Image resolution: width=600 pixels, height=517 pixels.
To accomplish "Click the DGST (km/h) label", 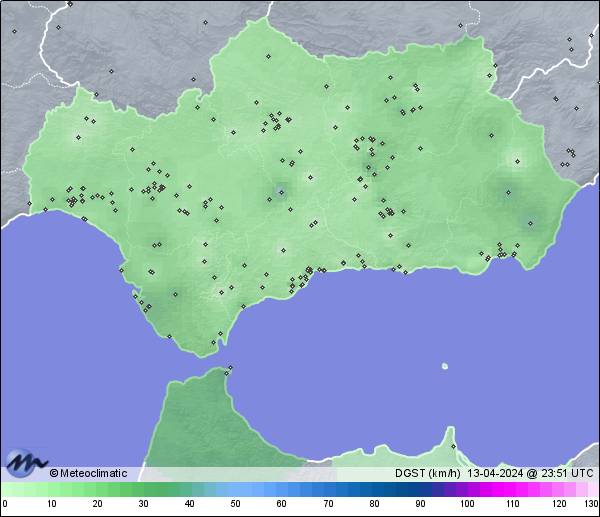I will 427,473.
